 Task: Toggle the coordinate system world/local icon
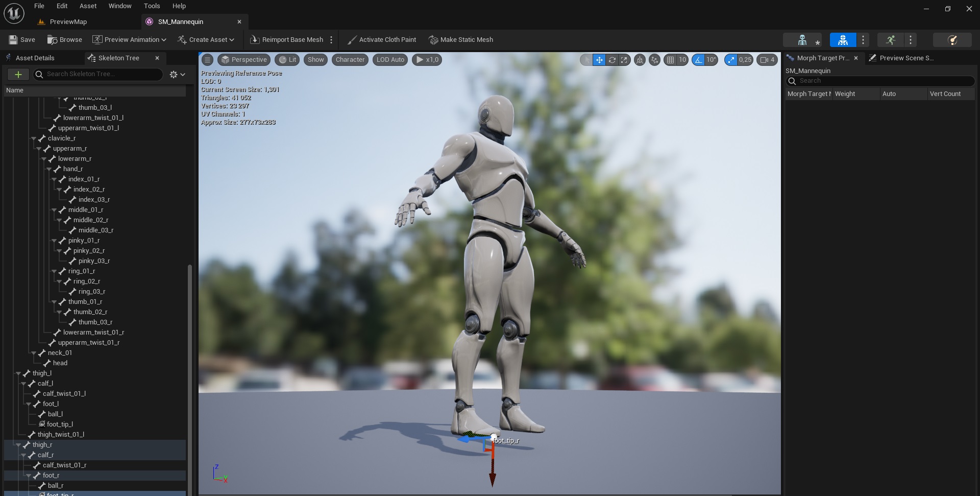click(x=640, y=60)
